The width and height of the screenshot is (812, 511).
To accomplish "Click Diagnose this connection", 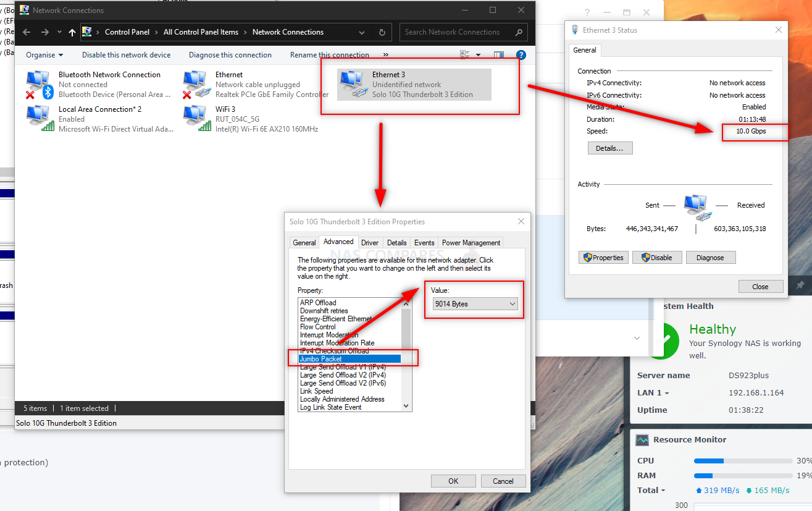I will 230,55.
